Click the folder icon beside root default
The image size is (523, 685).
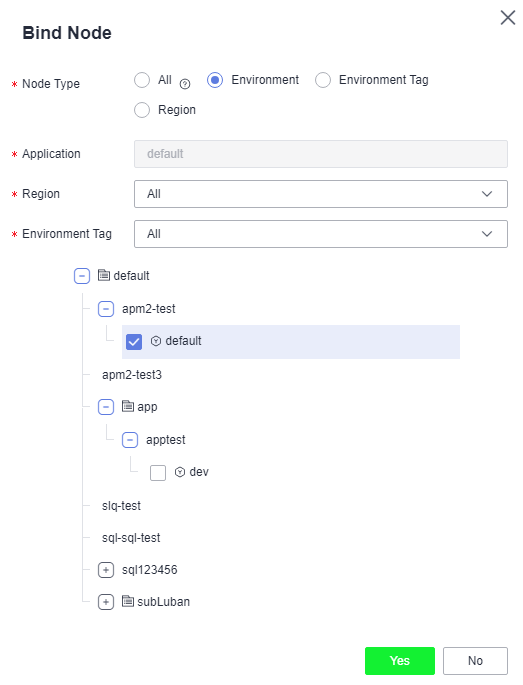pyautogui.click(x=104, y=275)
